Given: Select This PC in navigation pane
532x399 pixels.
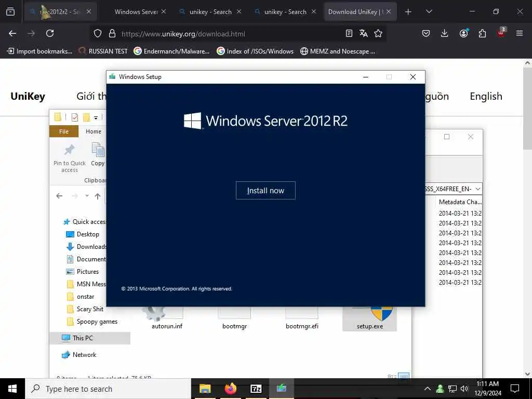Looking at the screenshot, I should point(89,338).
